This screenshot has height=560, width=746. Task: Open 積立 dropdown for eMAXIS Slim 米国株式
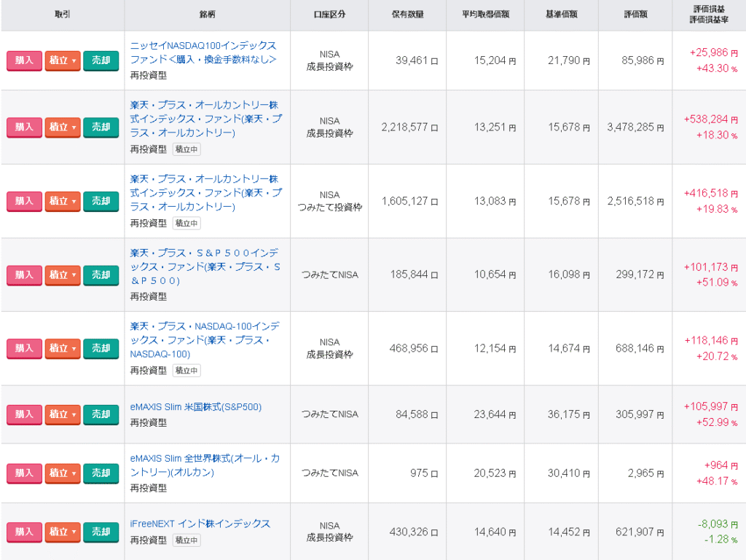point(63,414)
